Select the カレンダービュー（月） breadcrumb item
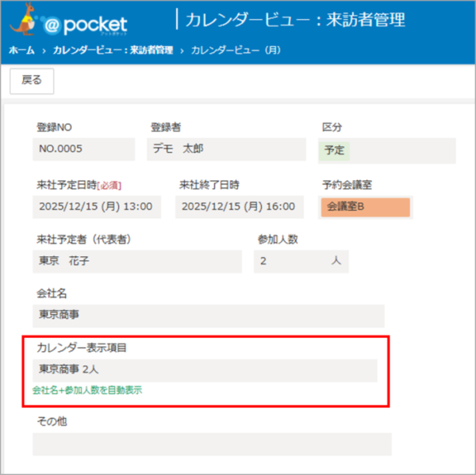 click(x=236, y=50)
